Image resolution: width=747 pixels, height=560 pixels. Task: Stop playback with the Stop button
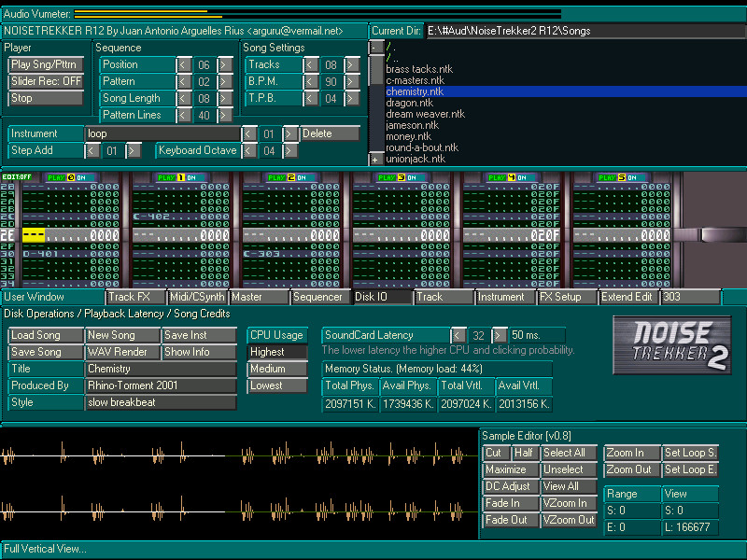tap(46, 99)
